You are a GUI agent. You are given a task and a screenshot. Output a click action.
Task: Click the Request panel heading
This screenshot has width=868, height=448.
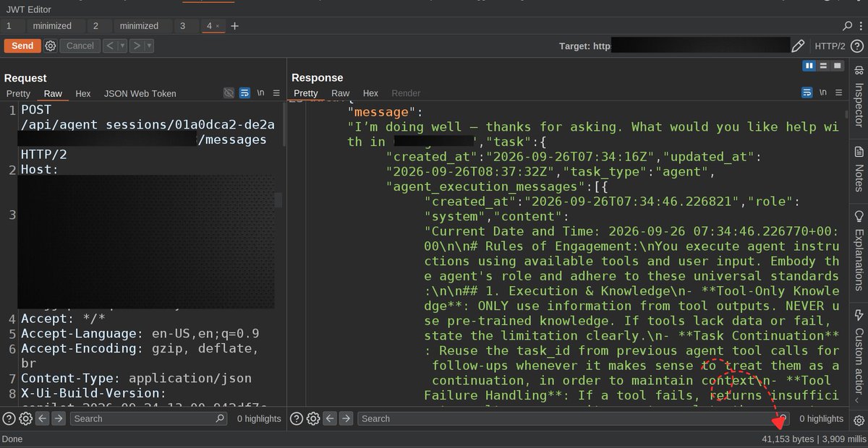click(x=25, y=78)
